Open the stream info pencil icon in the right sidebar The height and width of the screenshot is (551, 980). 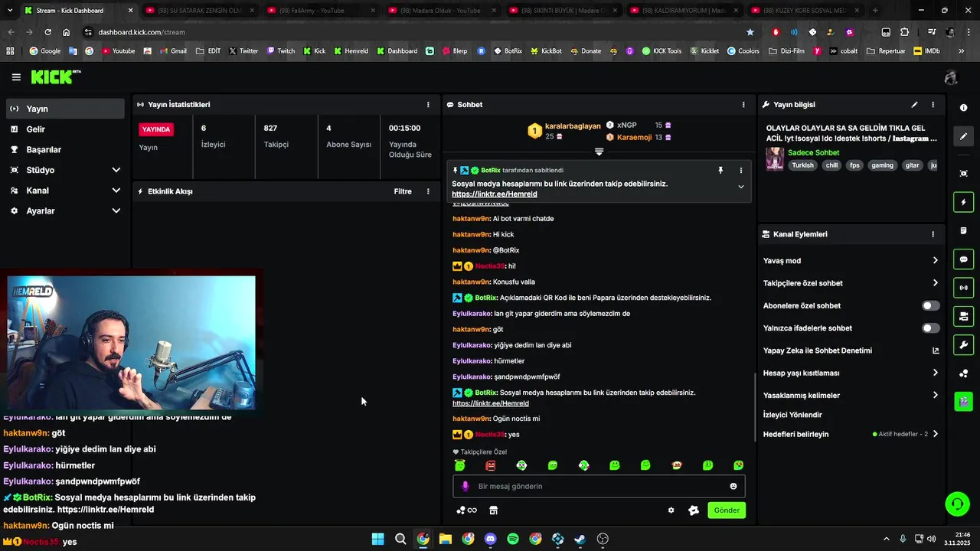click(963, 136)
